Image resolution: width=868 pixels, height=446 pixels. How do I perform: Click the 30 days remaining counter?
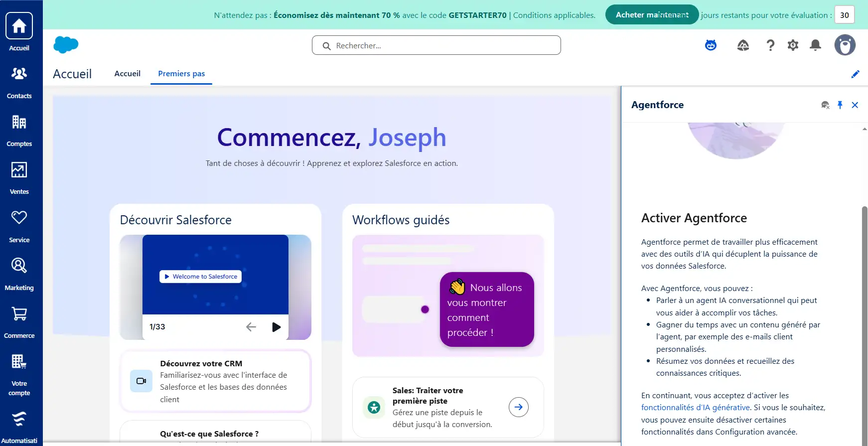pos(845,15)
